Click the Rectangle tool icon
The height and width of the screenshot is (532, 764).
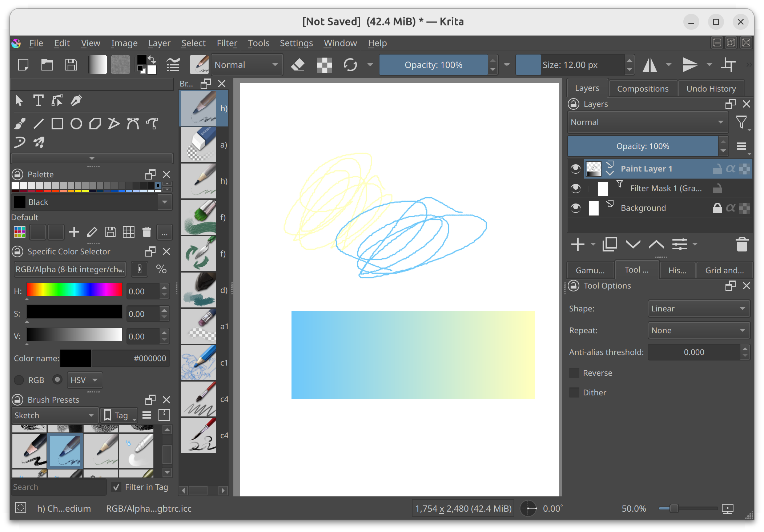tap(57, 124)
